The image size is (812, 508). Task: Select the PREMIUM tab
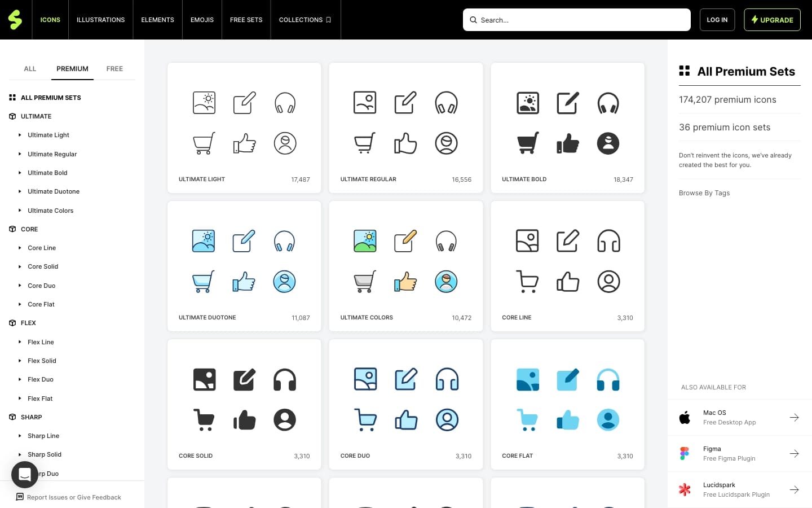pos(72,69)
